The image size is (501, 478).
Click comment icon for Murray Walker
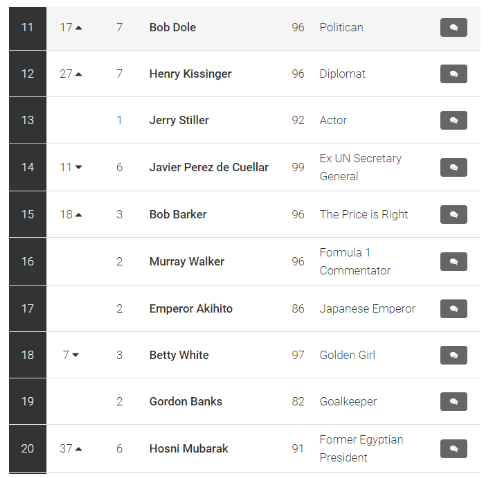point(453,262)
